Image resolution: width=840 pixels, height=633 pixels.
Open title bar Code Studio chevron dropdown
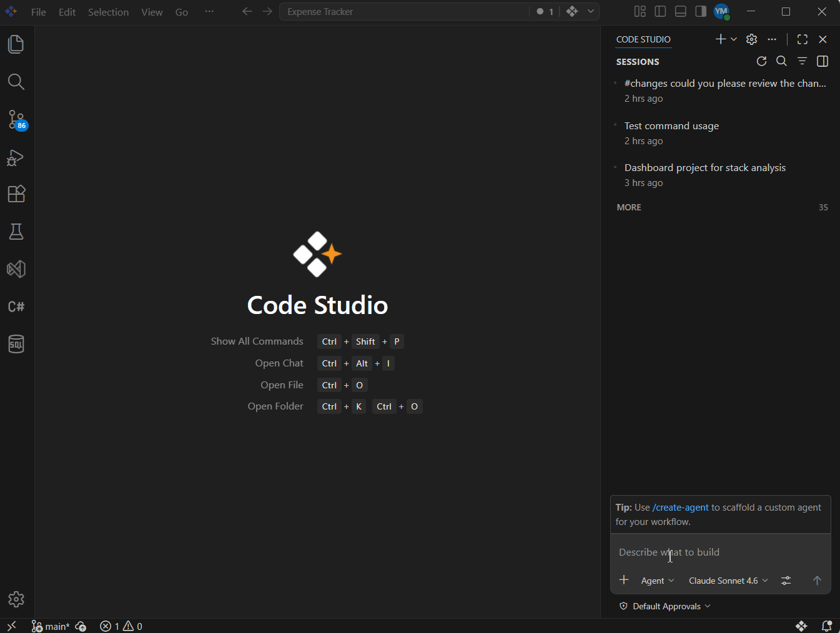tap(591, 11)
